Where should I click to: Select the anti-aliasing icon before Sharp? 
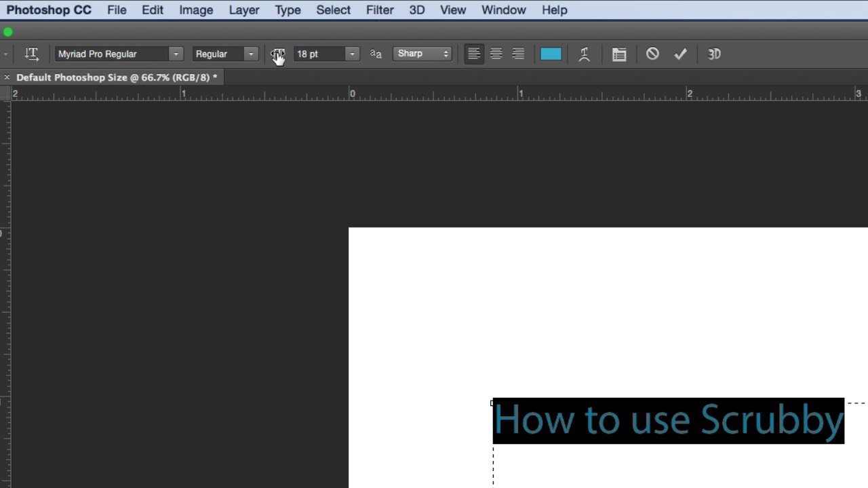[376, 54]
